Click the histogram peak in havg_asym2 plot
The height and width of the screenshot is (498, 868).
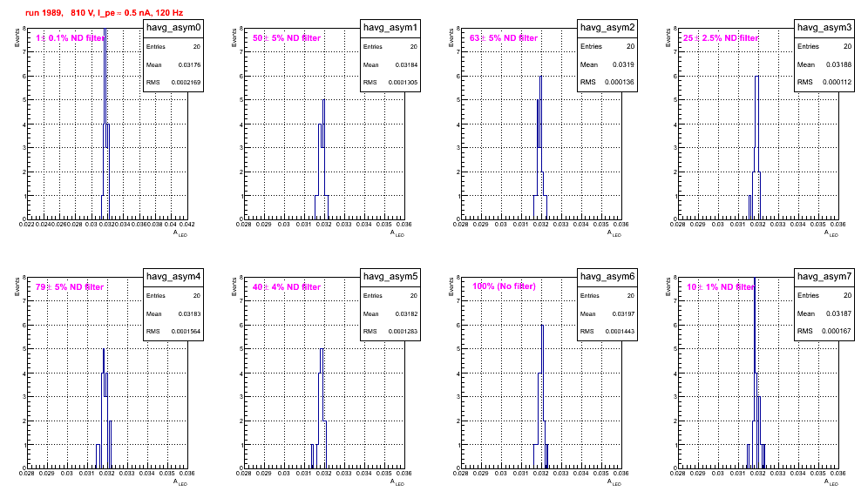(541, 77)
